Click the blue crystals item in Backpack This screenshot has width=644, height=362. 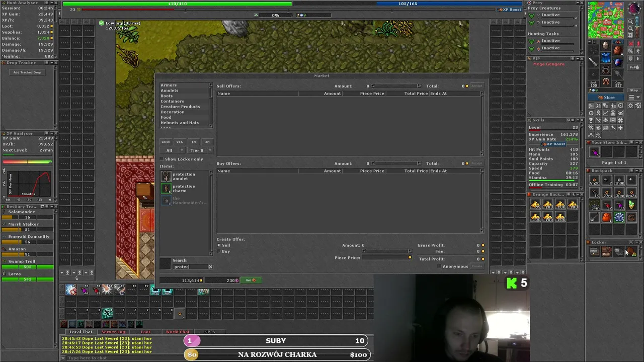pyautogui.click(x=619, y=217)
